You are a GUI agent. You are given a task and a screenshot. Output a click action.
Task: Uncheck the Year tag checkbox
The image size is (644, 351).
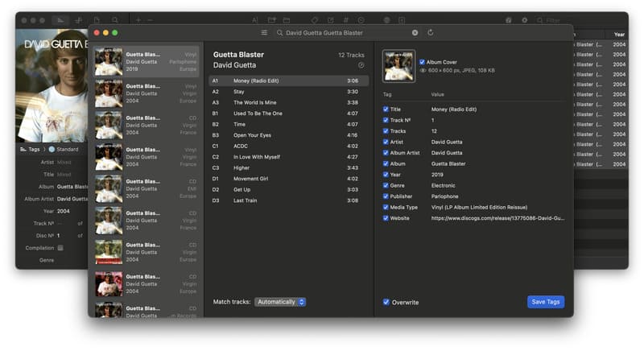pyautogui.click(x=386, y=175)
